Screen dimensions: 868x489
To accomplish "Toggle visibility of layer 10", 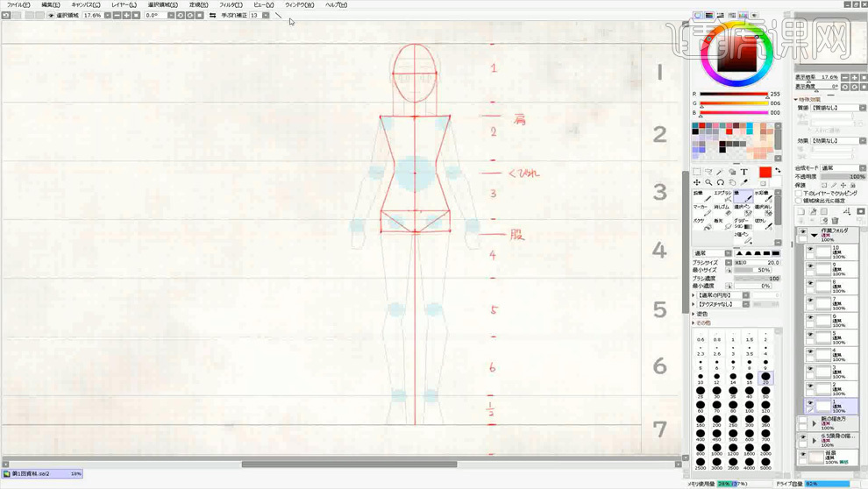I will [810, 250].
